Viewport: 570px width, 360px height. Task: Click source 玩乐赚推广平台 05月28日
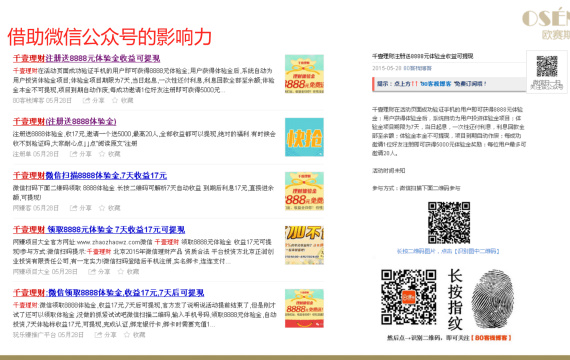click(48, 335)
